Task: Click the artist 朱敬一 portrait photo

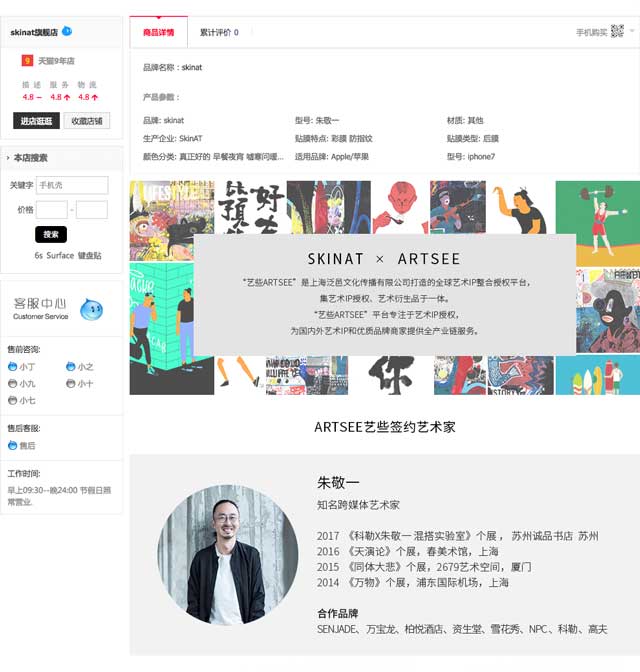Action: click(228, 555)
